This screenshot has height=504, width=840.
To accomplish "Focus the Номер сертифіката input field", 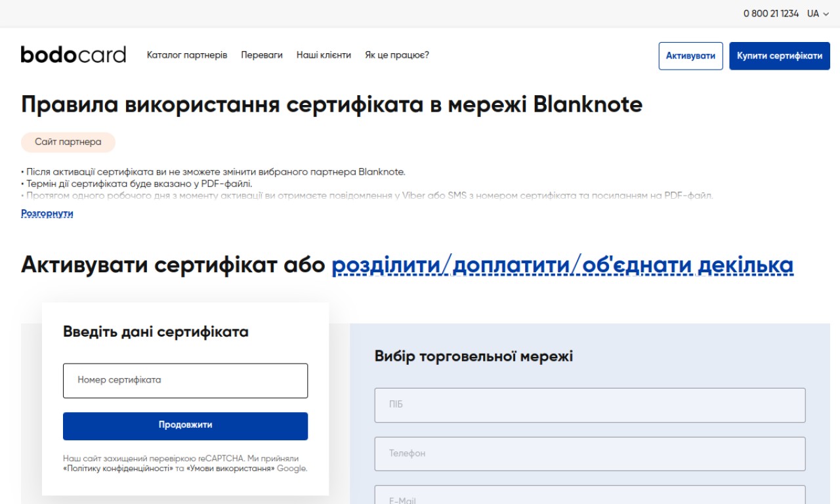I will click(185, 381).
